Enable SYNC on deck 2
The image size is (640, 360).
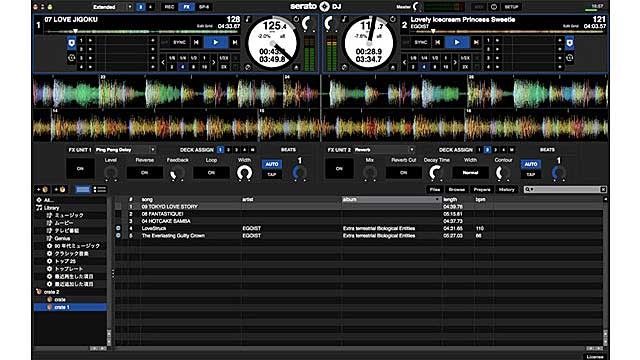tap(420, 42)
